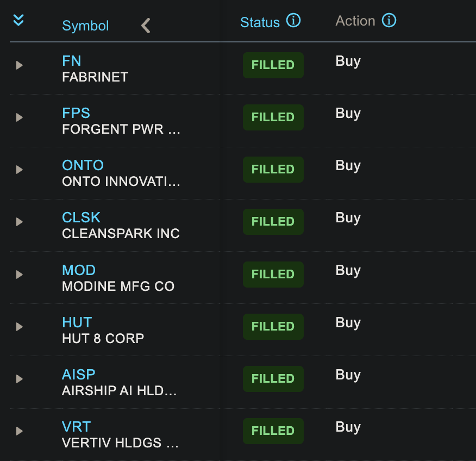Collapse the Symbol column using left chevron
Viewport: 476px width, 461px height.
[146, 26]
